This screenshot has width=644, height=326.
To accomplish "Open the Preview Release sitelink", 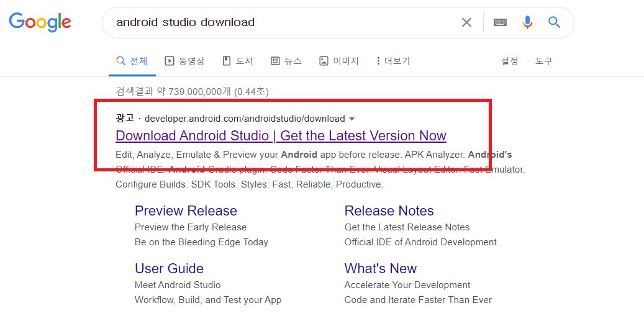I will tap(186, 211).
